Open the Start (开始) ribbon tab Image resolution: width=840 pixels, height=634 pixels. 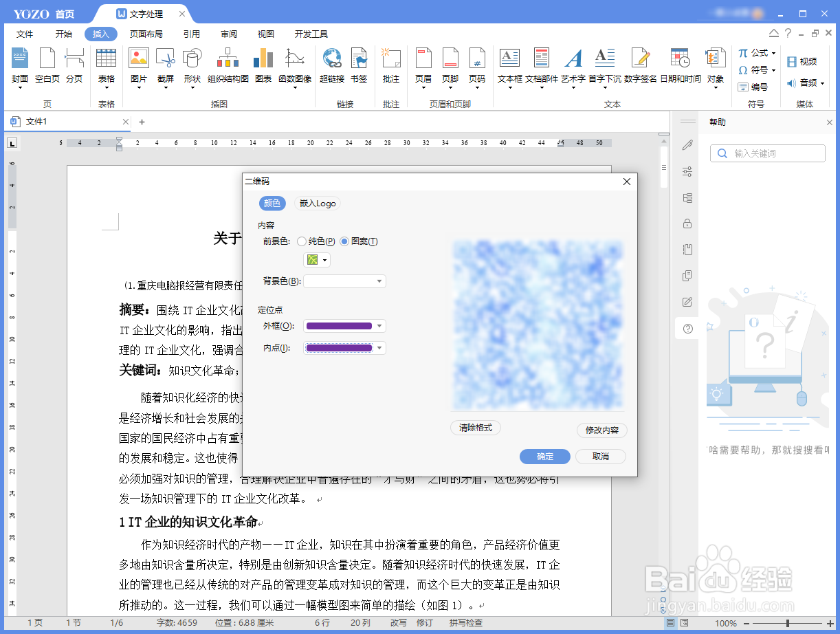pyautogui.click(x=63, y=34)
